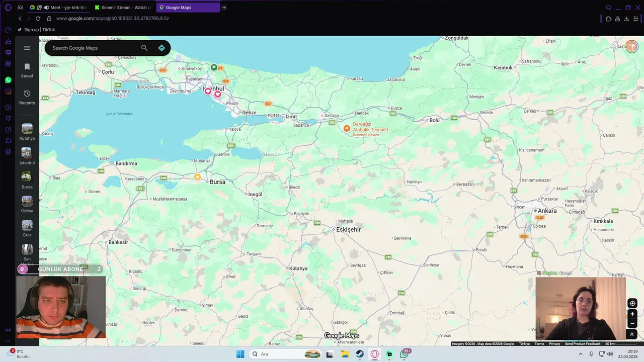Open the Graz recent place thumbnail
The image size is (644, 362).
coord(27,225)
